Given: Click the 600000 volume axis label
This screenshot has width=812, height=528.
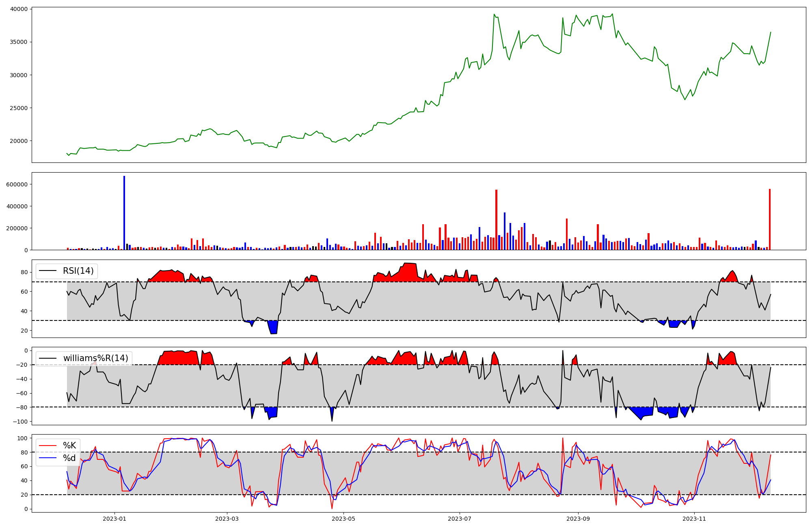Looking at the screenshot, I should point(16,184).
